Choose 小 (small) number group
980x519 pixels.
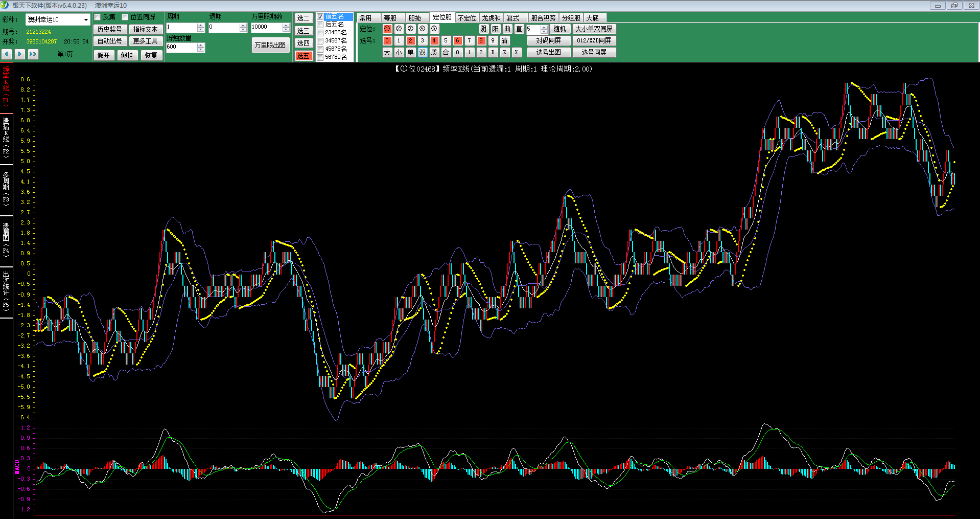(399, 52)
